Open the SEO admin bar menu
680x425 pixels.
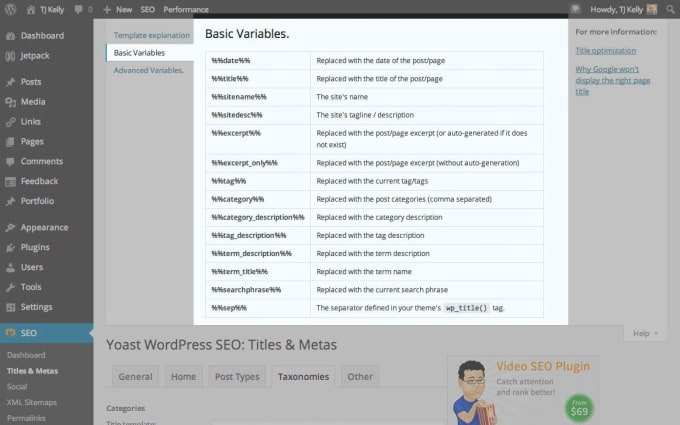point(147,10)
